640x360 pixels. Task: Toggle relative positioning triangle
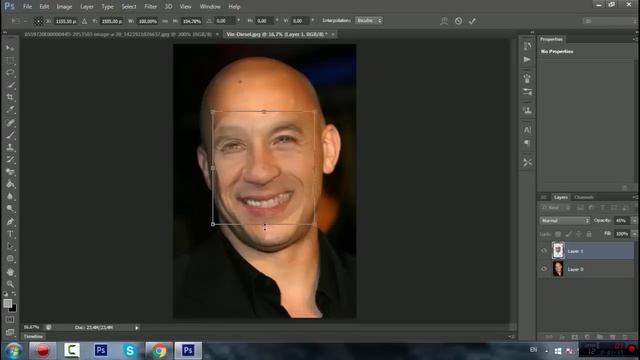pos(84,21)
